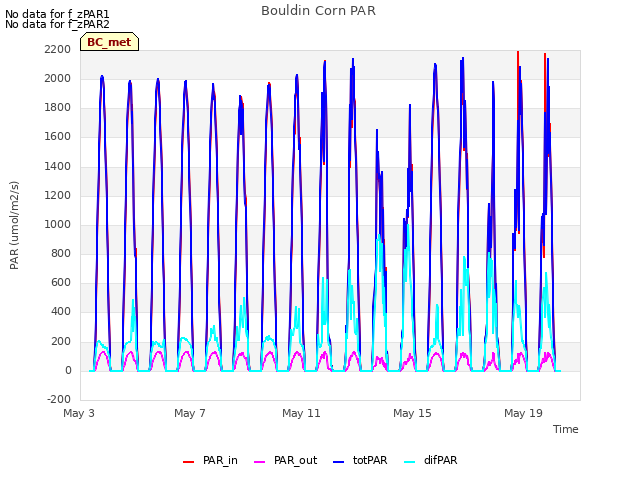Click the 1200 y-axis tick label
Image resolution: width=640 pixels, height=480 pixels.
click(58, 196)
